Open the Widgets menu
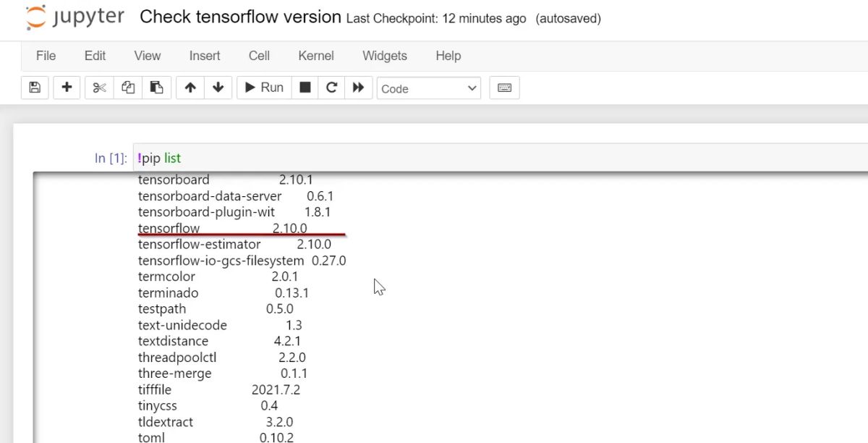 [x=385, y=56]
